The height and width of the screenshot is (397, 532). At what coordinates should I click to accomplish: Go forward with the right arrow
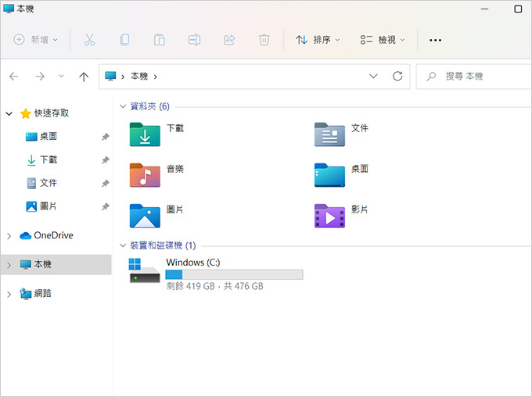(x=40, y=77)
